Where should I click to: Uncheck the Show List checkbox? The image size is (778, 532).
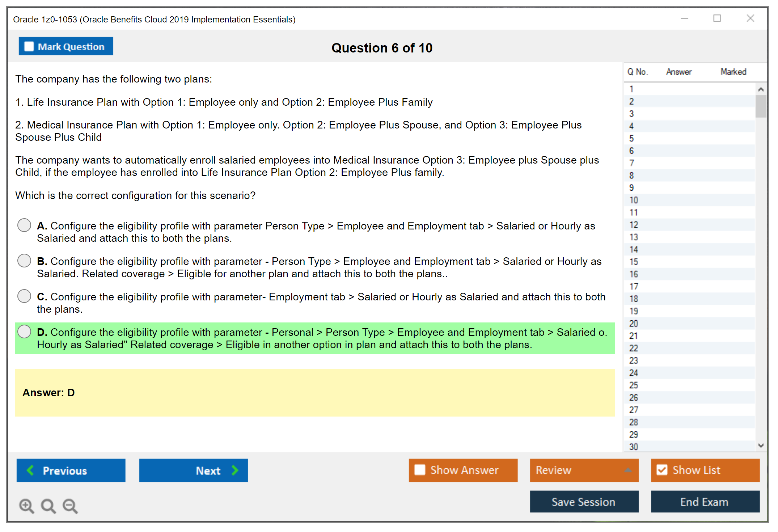[x=662, y=470]
